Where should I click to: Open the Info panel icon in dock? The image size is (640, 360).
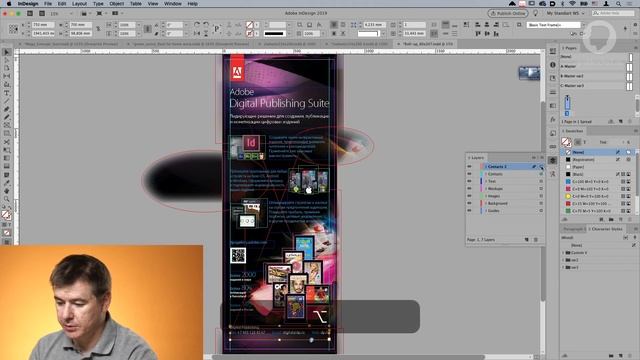pyautogui.click(x=553, y=64)
